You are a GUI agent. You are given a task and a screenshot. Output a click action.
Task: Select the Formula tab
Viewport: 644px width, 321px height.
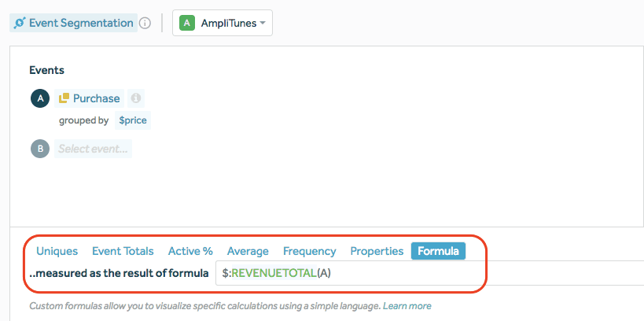tap(438, 251)
